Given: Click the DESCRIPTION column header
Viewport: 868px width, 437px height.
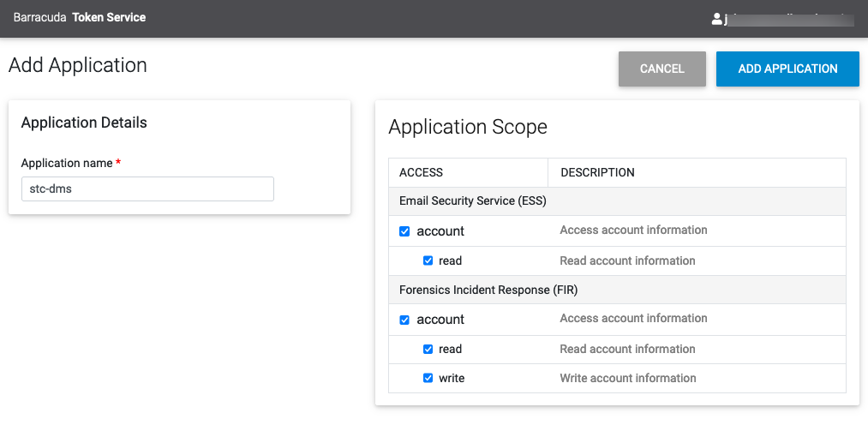Looking at the screenshot, I should coord(597,172).
